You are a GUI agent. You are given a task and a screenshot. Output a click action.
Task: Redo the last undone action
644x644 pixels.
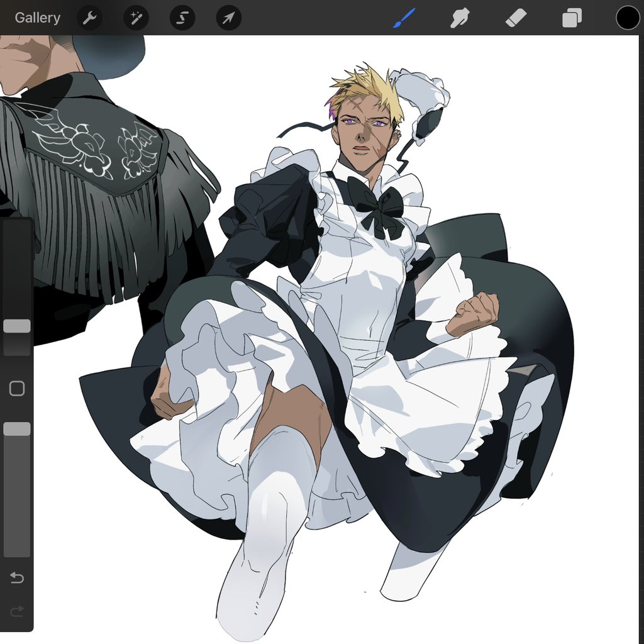point(17,611)
